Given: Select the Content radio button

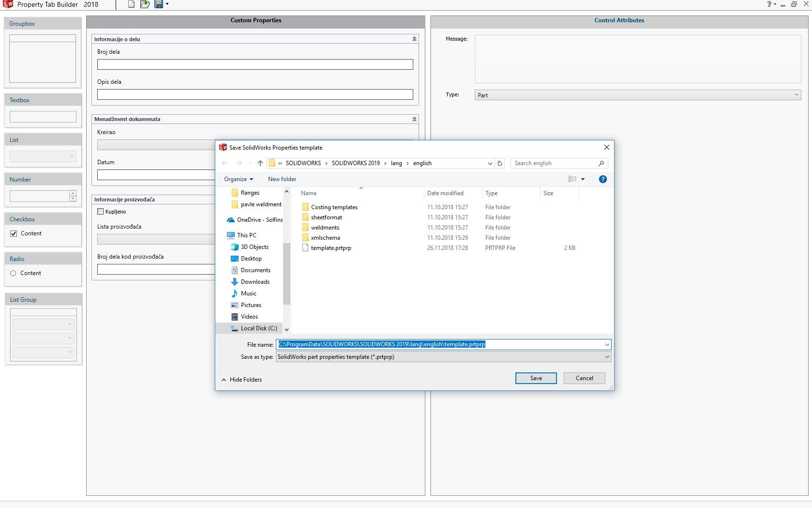Looking at the screenshot, I should coord(13,273).
